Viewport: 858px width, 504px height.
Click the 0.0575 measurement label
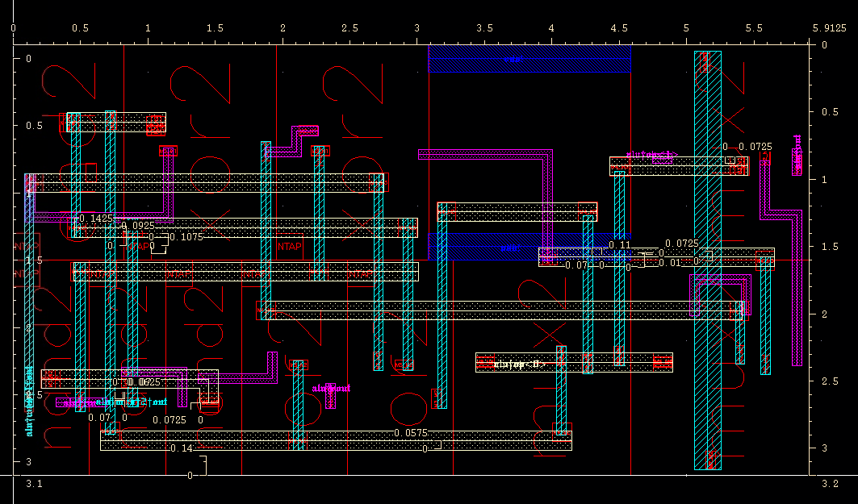click(410, 432)
